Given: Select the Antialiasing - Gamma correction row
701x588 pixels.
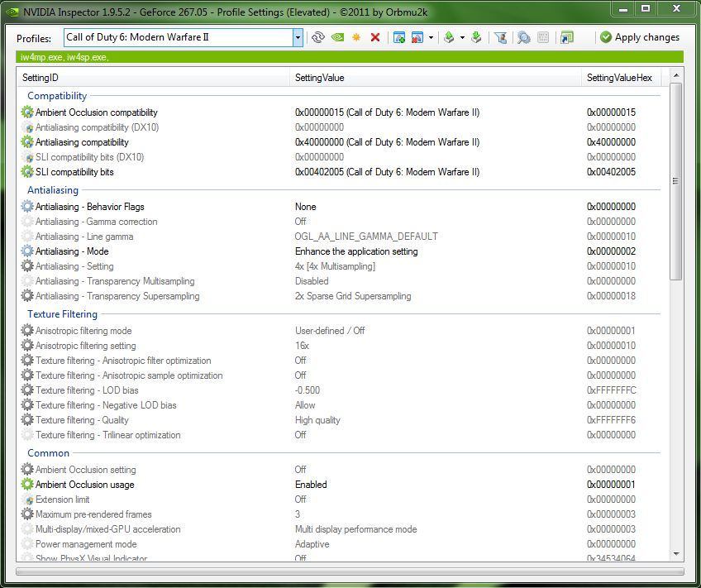Looking at the screenshot, I should coord(340,222).
